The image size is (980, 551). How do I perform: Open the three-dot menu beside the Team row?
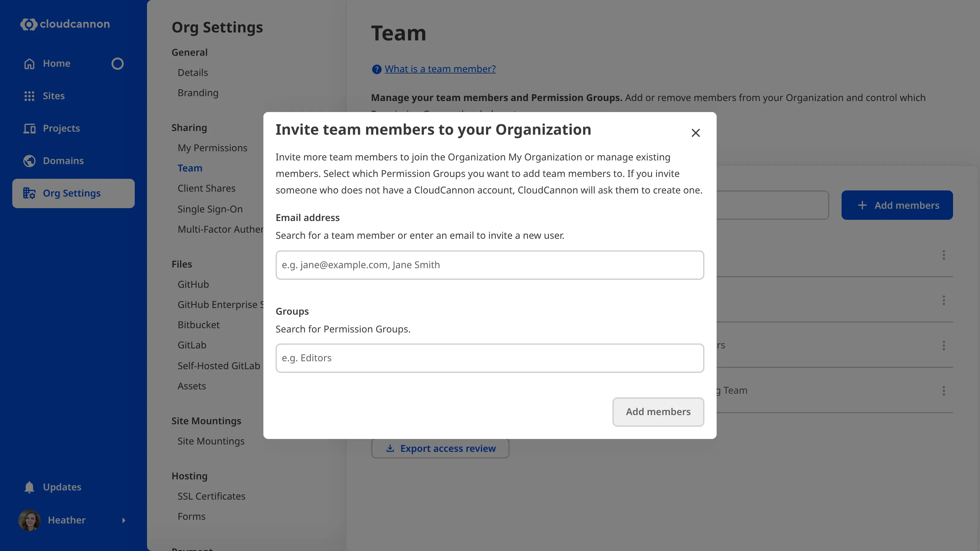coord(944,391)
